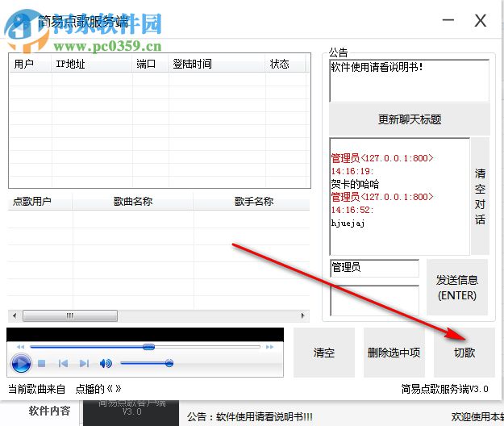Click the timestamp 14:16:19 in chat
This screenshot has width=504, height=426.
tap(352, 171)
